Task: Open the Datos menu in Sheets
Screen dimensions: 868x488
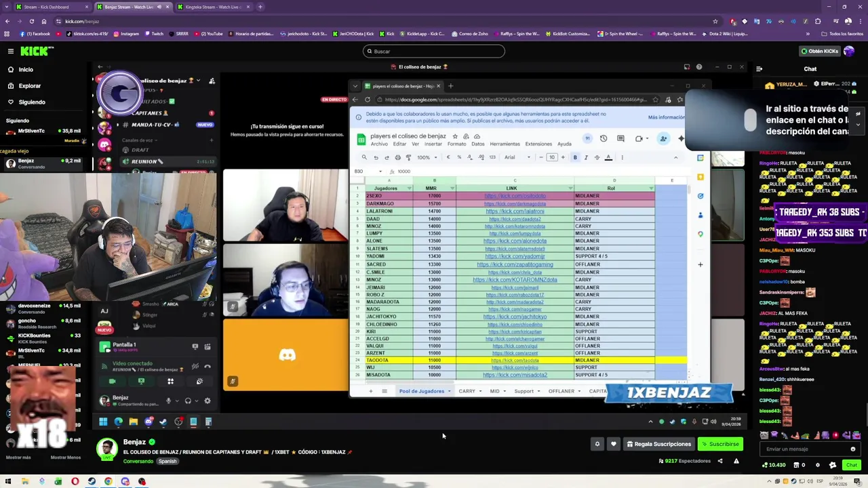Action: pos(477,144)
